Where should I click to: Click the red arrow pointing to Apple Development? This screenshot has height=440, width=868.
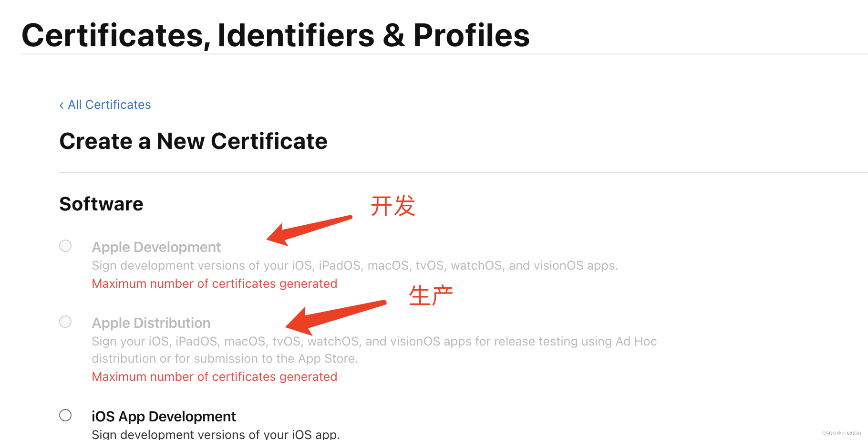tap(309, 230)
